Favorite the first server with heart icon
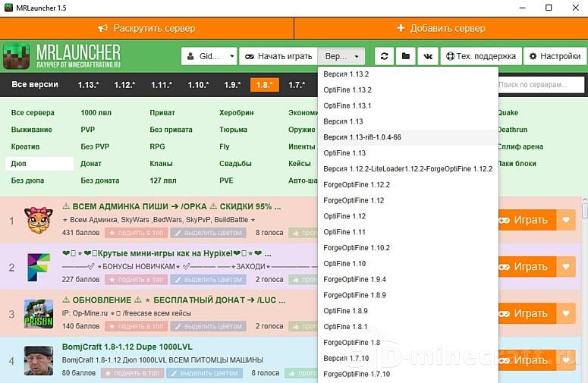The height and width of the screenshot is (383, 588). pyautogui.click(x=566, y=220)
